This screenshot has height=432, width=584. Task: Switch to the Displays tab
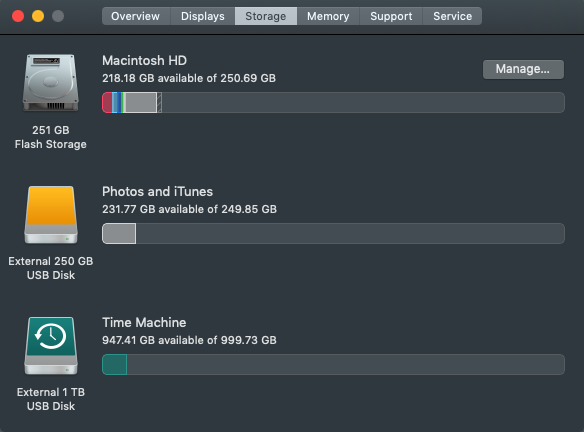pyautogui.click(x=203, y=16)
